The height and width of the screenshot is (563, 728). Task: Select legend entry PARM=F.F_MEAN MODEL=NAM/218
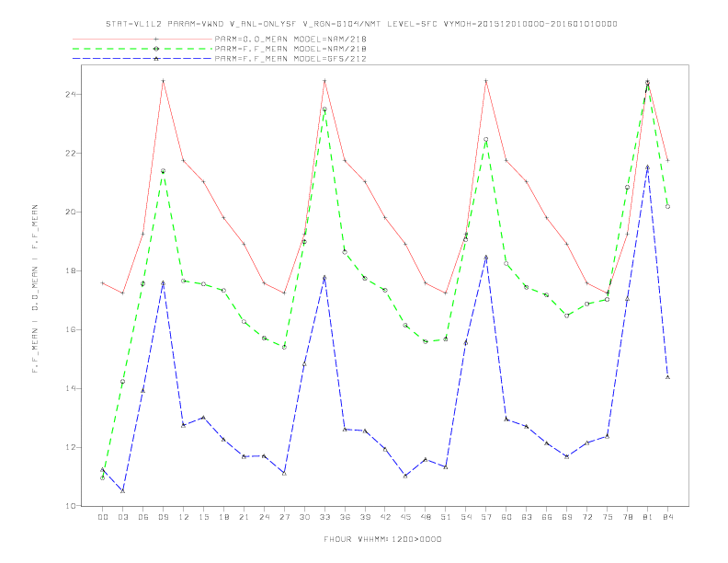click(290, 49)
